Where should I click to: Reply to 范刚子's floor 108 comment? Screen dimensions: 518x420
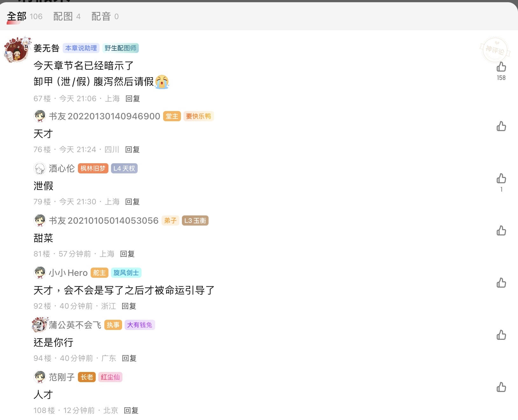[131, 410]
